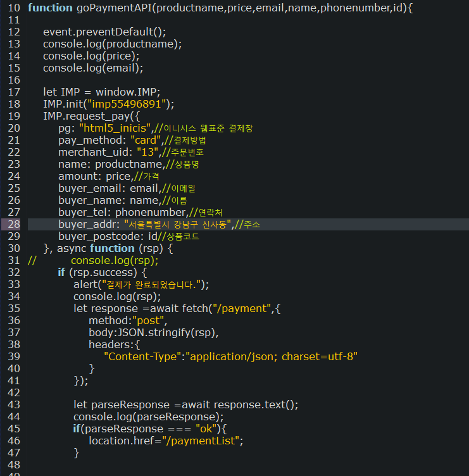Click IMP.request_pay on line 19
Image resolution: width=469 pixels, height=476 pixels.
[x=86, y=116]
